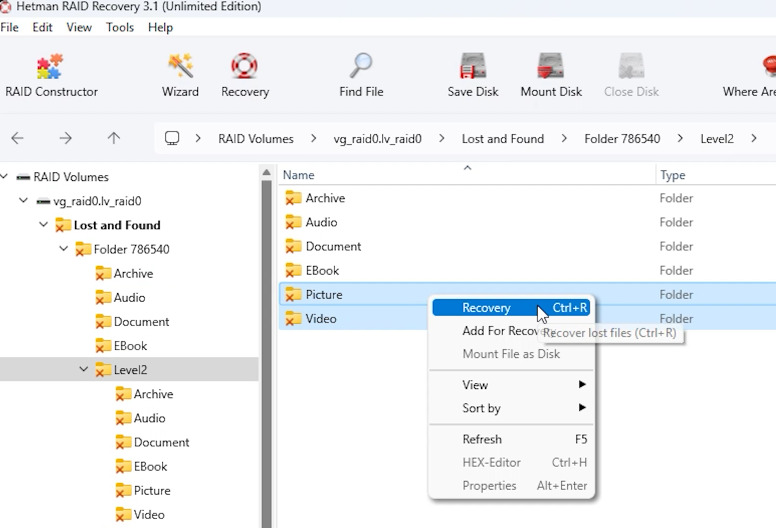Click the tree pane vertical scrollbar track
The height and width of the screenshot is (528, 776).
266,354
